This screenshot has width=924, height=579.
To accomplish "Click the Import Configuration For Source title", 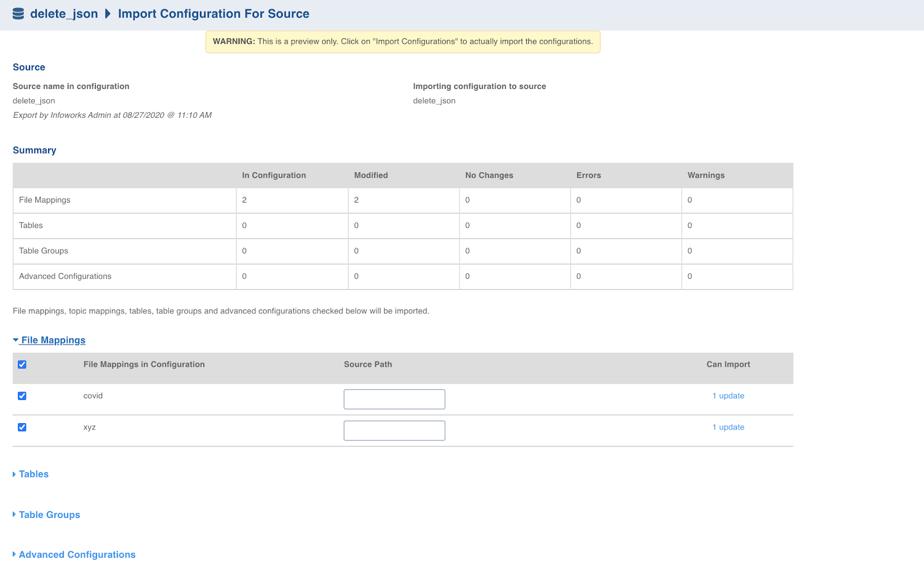I will tap(214, 14).
